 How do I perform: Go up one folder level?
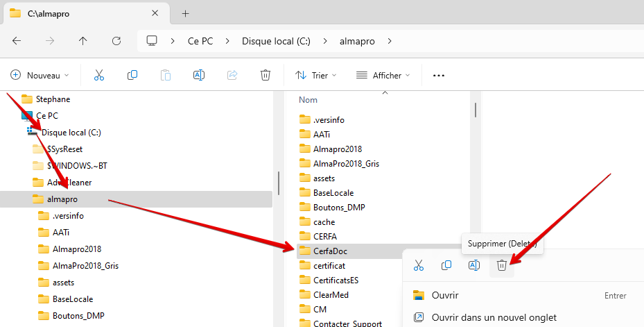[83, 41]
